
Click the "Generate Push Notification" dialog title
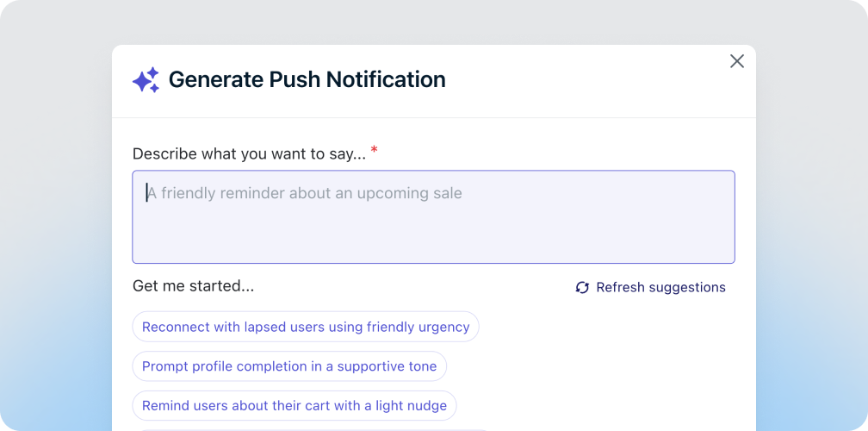pyautogui.click(x=307, y=80)
